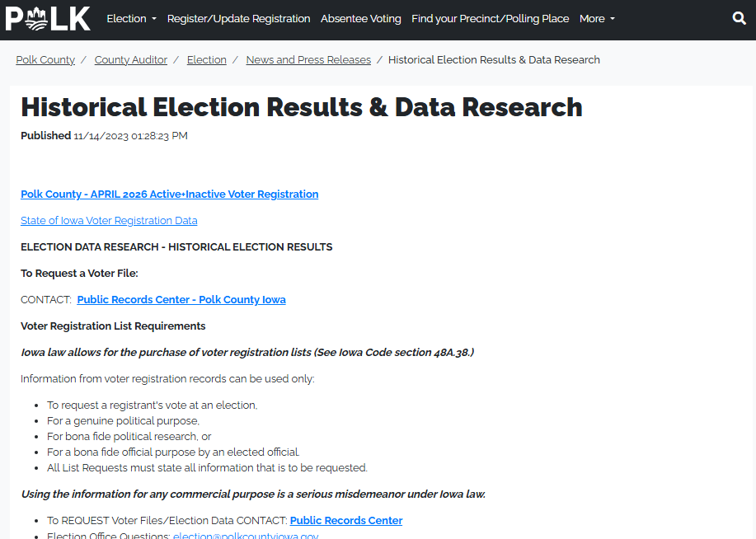
Task: Open News and Press Releases breadcrumb
Action: (x=308, y=60)
